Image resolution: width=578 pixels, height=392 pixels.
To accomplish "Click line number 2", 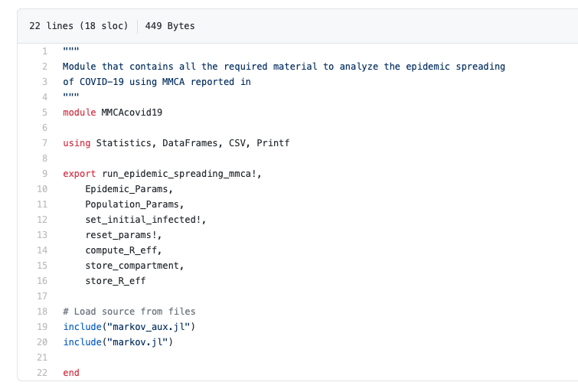I will pyautogui.click(x=44, y=67).
